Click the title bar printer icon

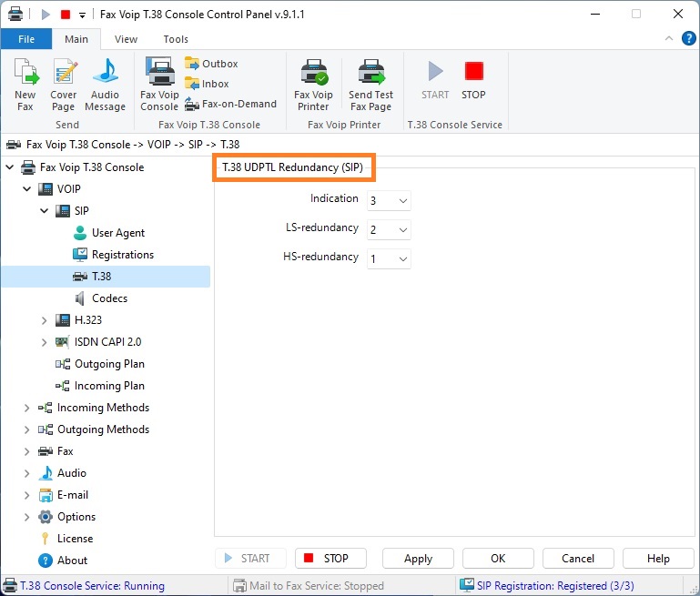[x=15, y=15]
